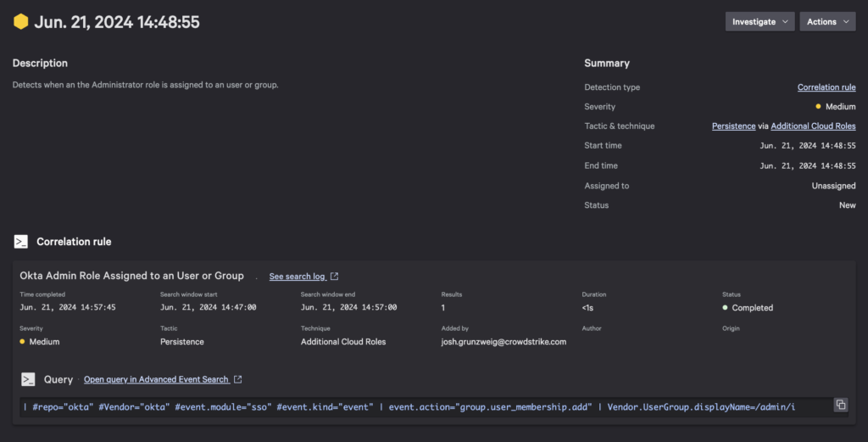Click the Persistence value under Tactic
The width and height of the screenshot is (868, 442).
click(x=182, y=342)
